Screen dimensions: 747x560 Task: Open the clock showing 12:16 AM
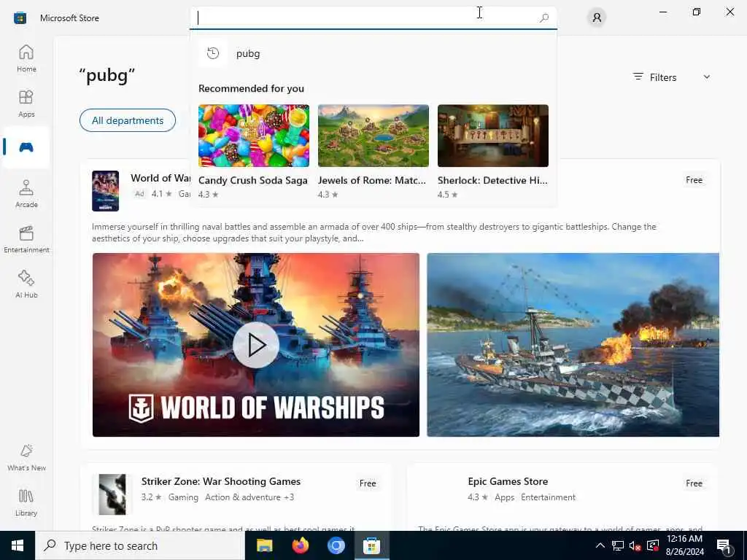click(x=684, y=545)
